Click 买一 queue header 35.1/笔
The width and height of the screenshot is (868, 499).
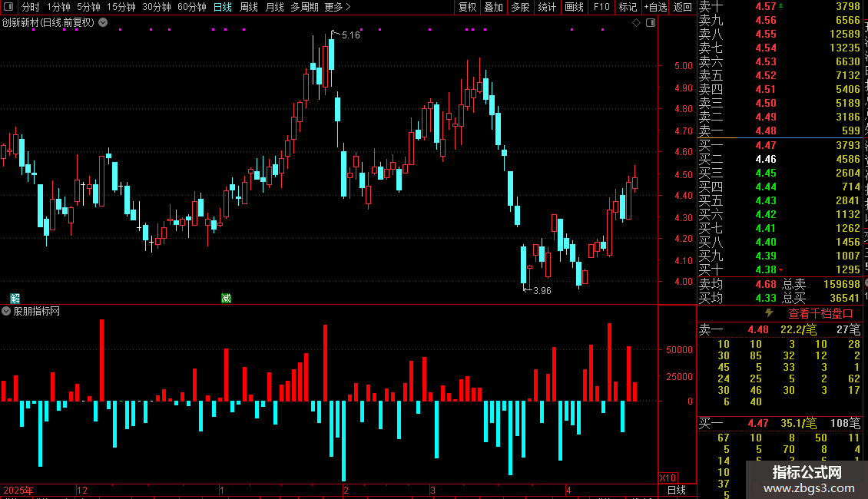click(x=798, y=423)
